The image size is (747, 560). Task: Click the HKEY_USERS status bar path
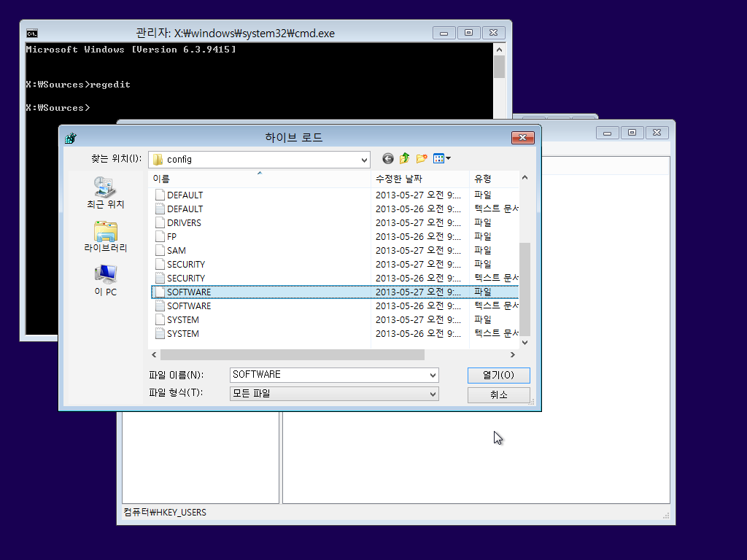click(165, 513)
